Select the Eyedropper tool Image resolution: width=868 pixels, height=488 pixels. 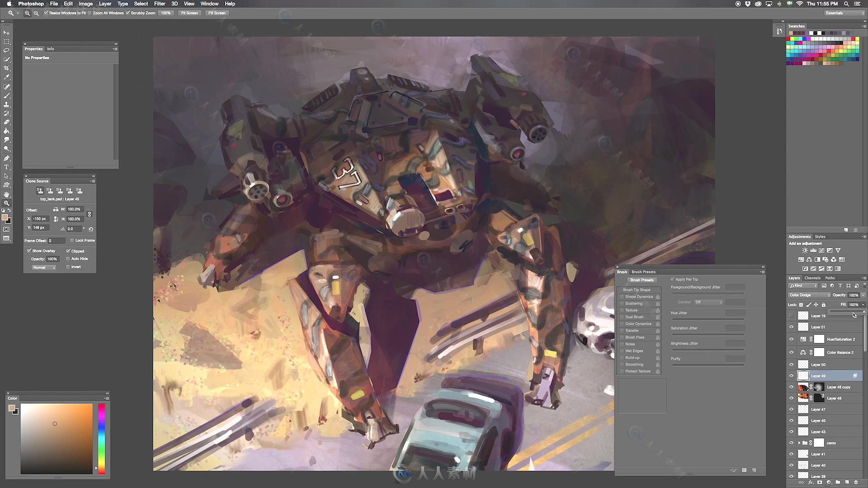[6, 77]
